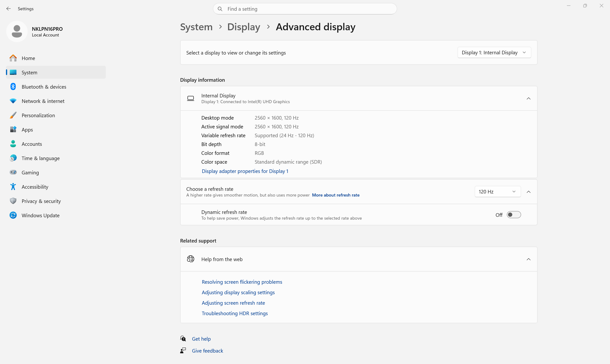
Task: Click the Network wifi icon
Action: click(13, 101)
